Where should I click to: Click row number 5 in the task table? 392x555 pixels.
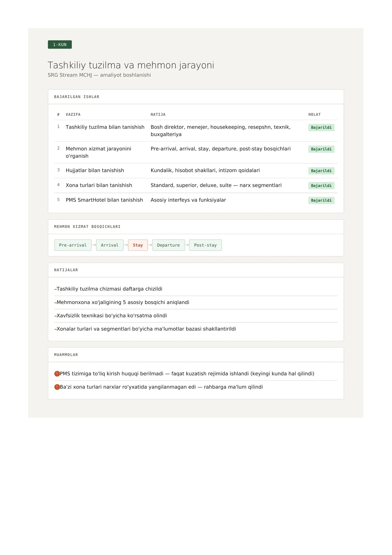[x=58, y=200]
